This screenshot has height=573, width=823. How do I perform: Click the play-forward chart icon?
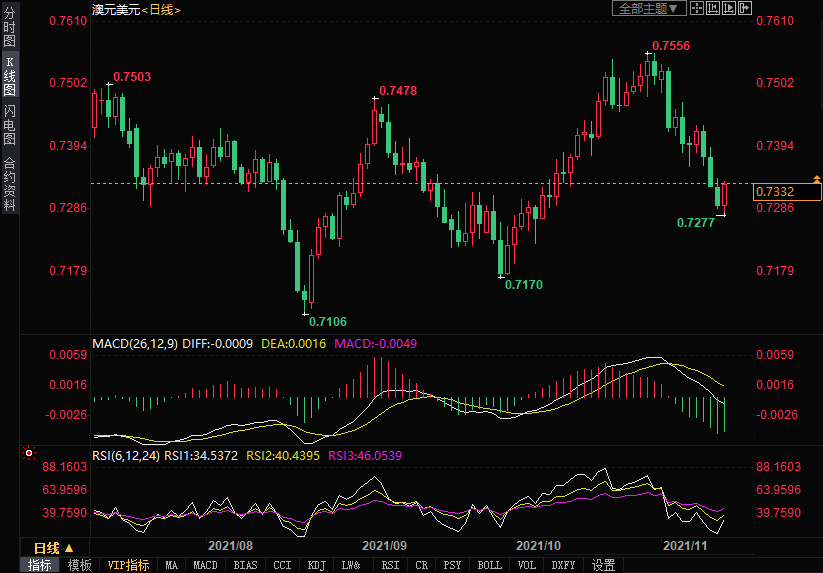(727, 8)
